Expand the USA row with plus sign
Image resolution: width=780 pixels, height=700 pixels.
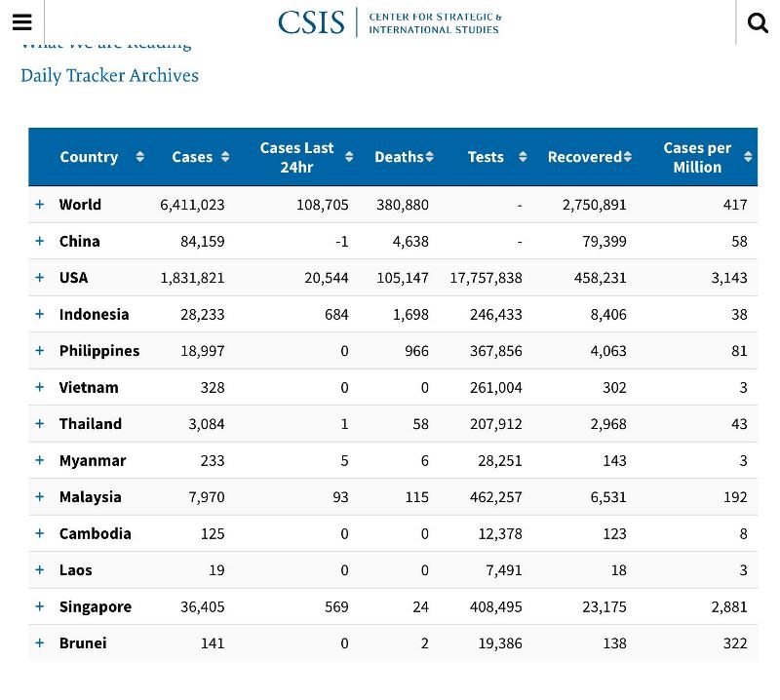[40, 278]
